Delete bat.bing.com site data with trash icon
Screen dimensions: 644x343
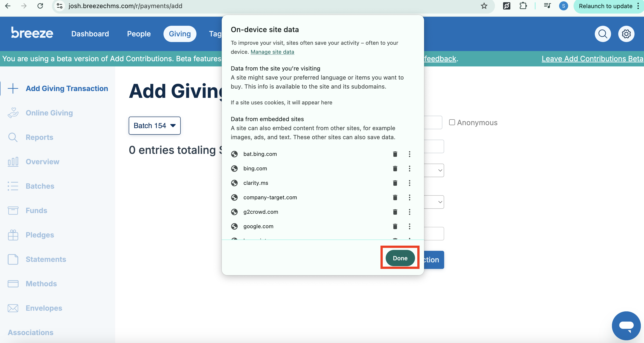(395, 154)
